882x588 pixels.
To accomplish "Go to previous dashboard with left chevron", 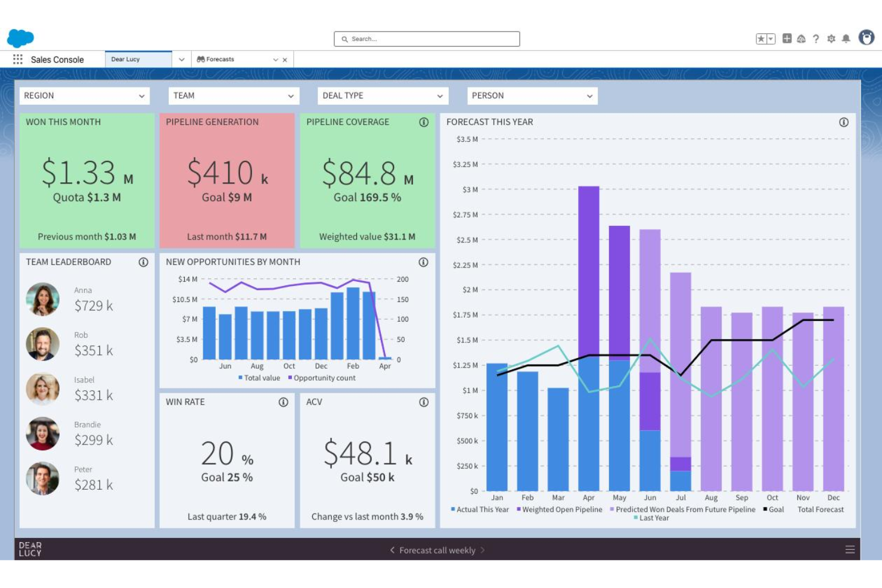I will click(392, 550).
